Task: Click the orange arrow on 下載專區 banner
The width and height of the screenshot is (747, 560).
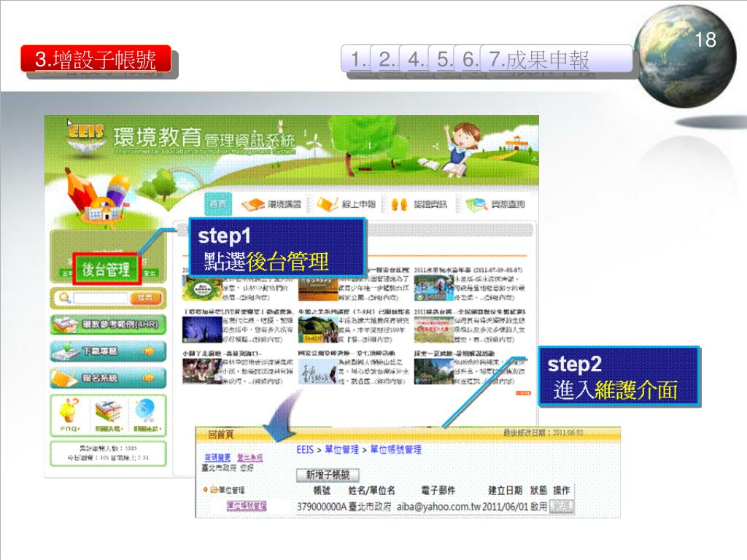Action: tap(149, 351)
